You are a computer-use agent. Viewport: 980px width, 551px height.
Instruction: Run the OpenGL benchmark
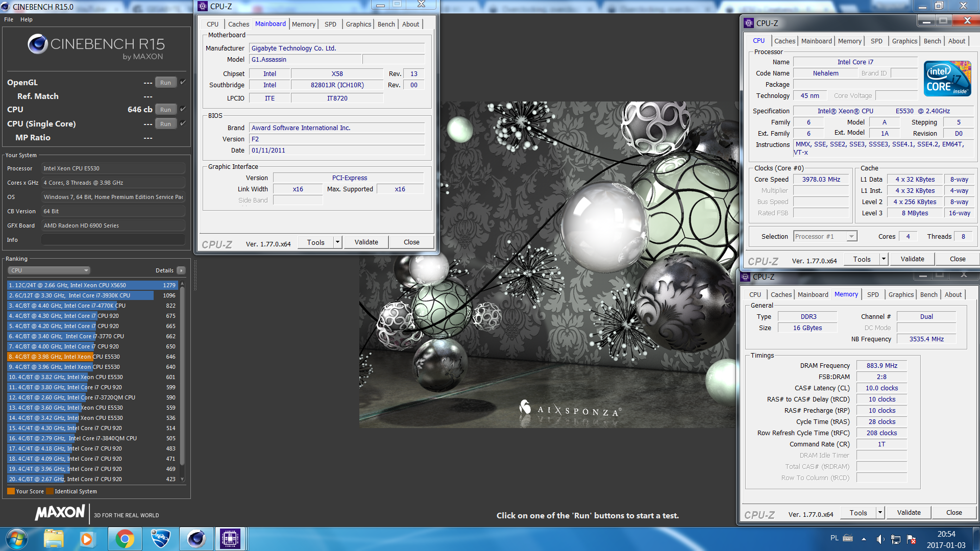[166, 82]
